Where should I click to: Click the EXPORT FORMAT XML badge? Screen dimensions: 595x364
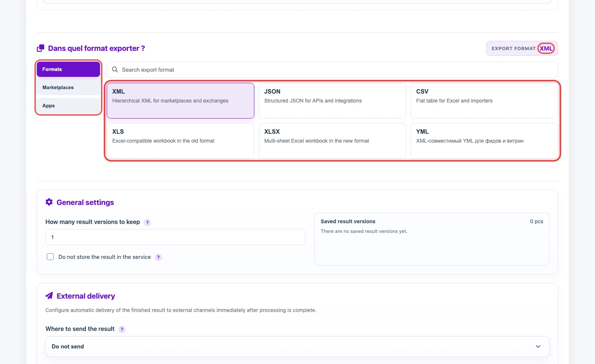[522, 48]
